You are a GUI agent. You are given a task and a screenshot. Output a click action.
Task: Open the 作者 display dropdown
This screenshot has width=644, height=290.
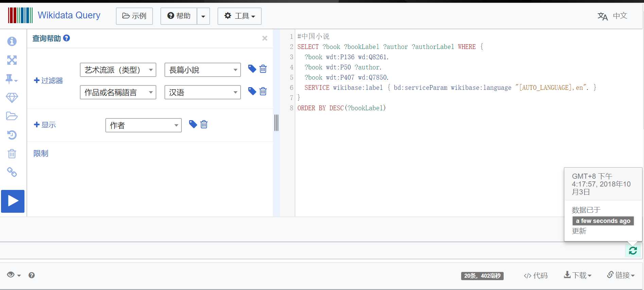[143, 125]
